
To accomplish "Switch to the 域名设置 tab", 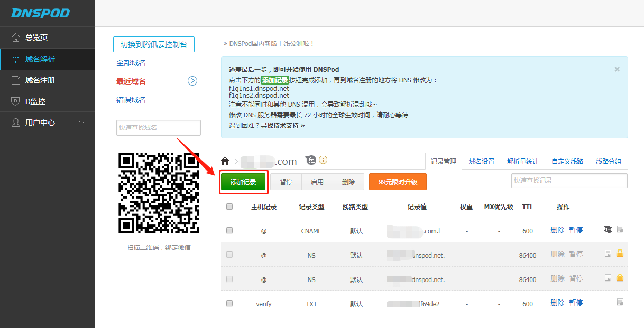I will (x=482, y=162).
